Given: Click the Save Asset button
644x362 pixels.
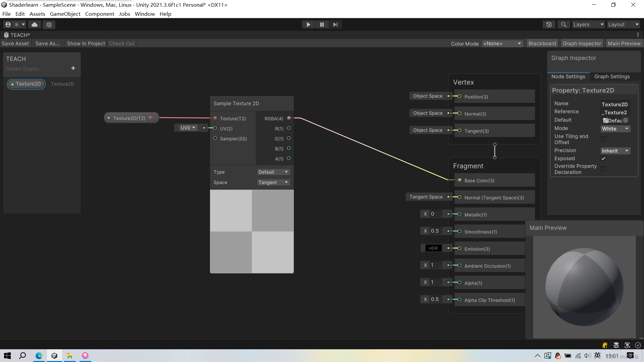Looking at the screenshot, I should (x=15, y=43).
